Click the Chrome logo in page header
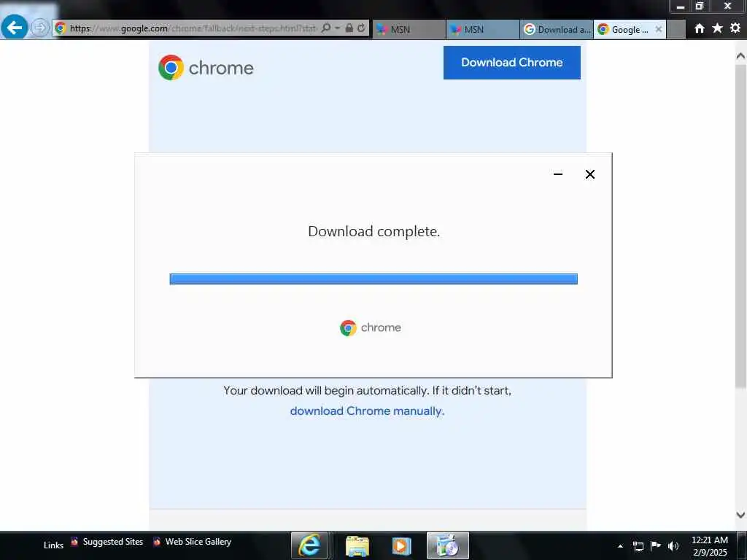 click(206, 68)
